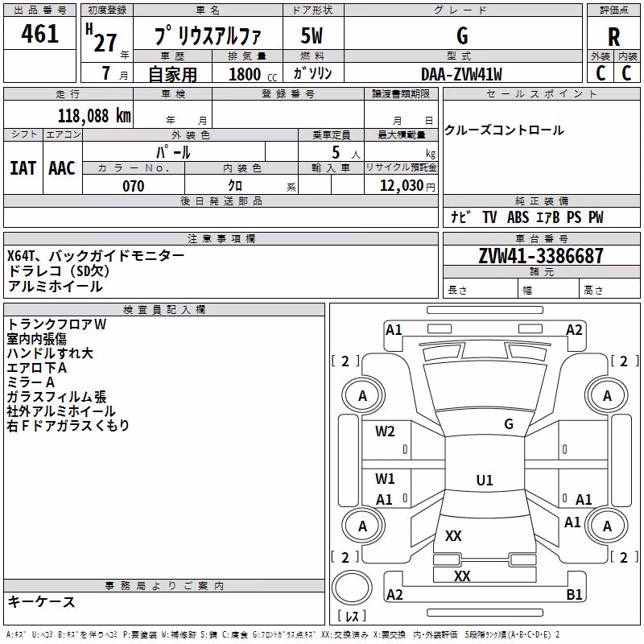644x644 pixels.
Task: Select the inspector note ミラーA
Action: point(31,382)
